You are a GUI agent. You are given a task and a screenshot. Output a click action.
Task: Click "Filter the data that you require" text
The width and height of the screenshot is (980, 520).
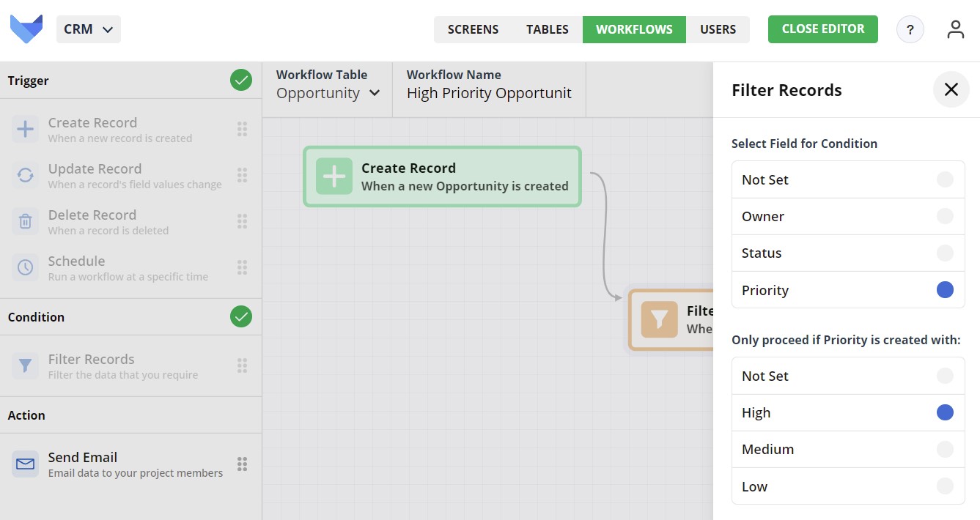[123, 375]
